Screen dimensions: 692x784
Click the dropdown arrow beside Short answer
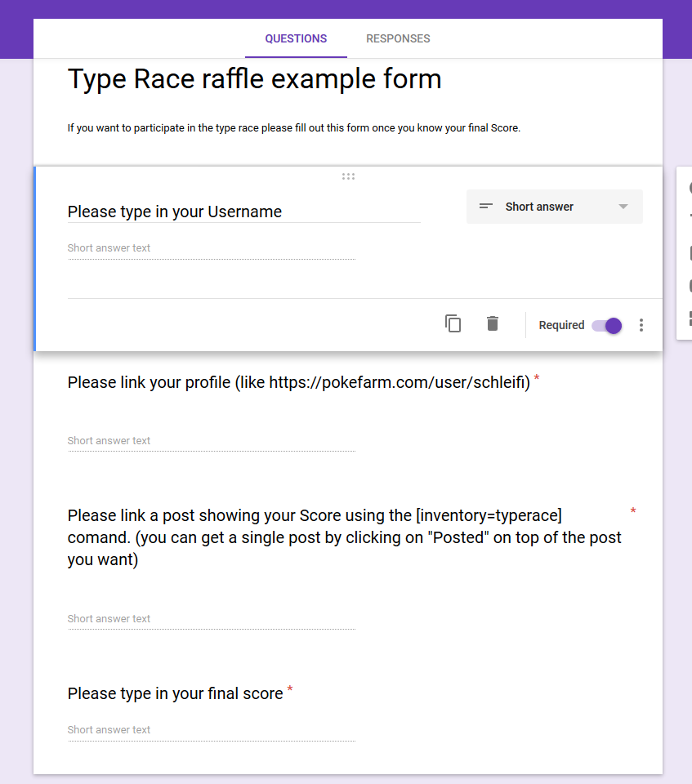[623, 207]
